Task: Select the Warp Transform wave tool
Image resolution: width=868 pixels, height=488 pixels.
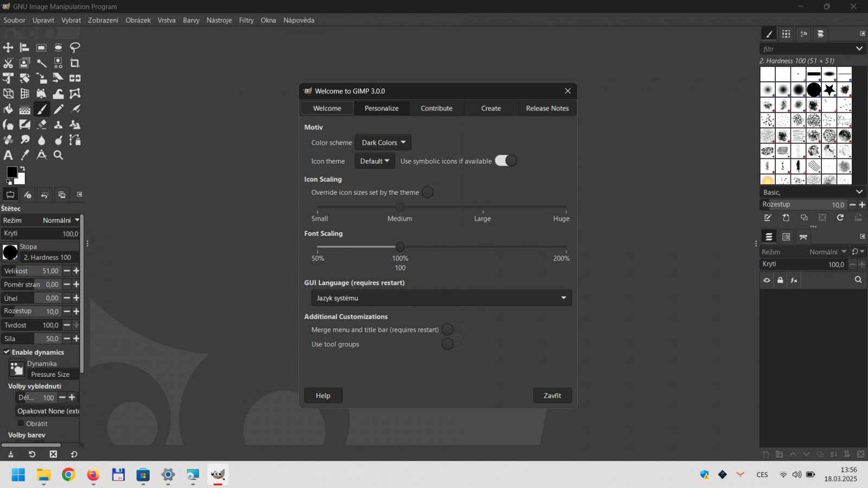Action: point(58,94)
